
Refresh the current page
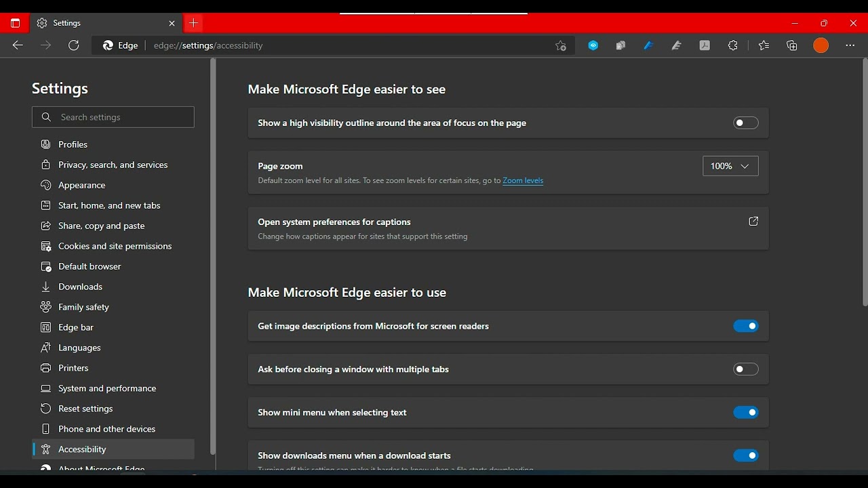[74, 45]
